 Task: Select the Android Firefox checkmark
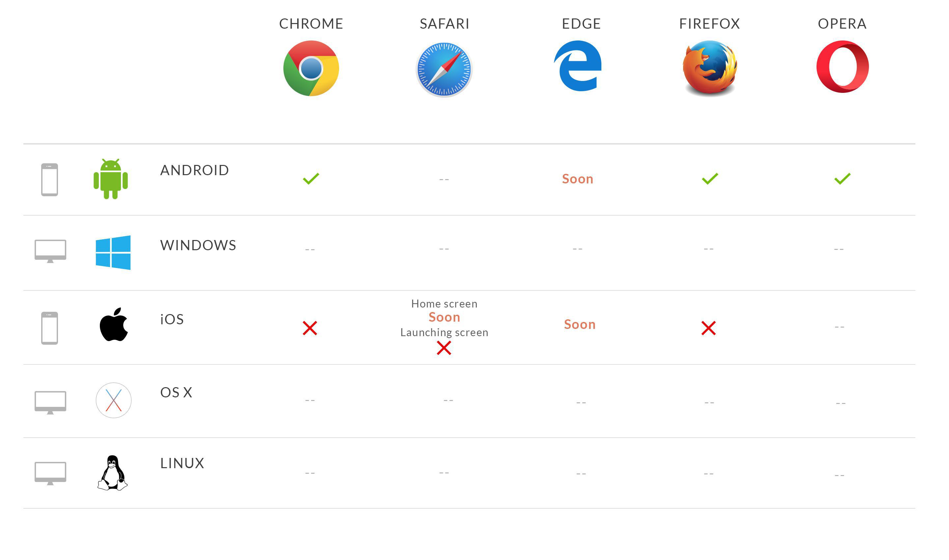pyautogui.click(x=708, y=178)
